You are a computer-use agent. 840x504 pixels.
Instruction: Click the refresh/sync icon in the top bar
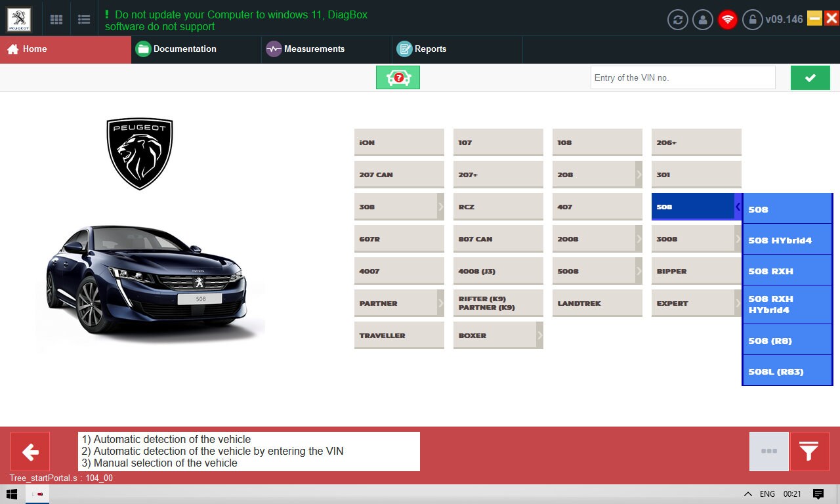(x=677, y=19)
